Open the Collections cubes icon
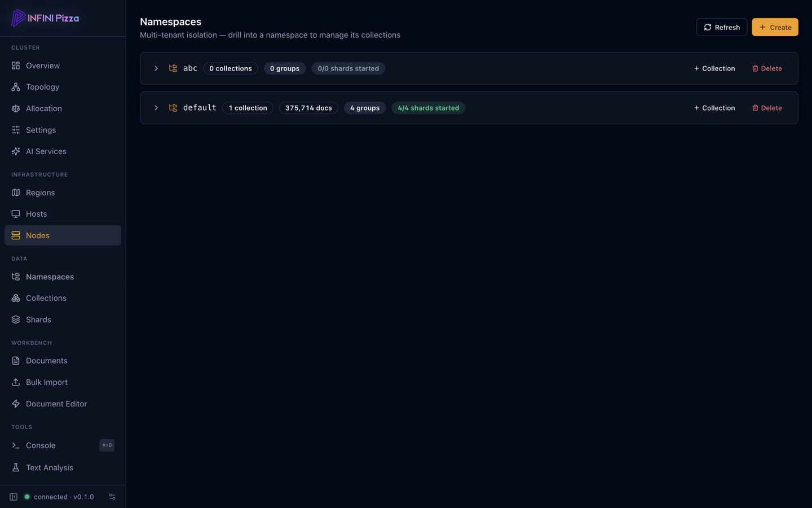 [x=16, y=298]
